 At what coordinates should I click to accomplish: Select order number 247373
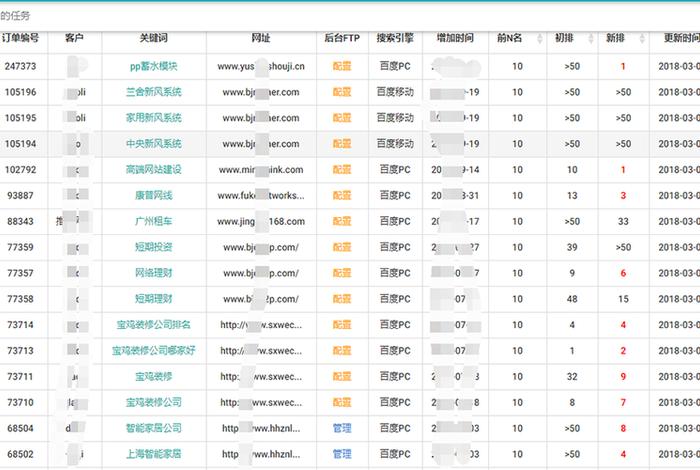pyautogui.click(x=21, y=66)
